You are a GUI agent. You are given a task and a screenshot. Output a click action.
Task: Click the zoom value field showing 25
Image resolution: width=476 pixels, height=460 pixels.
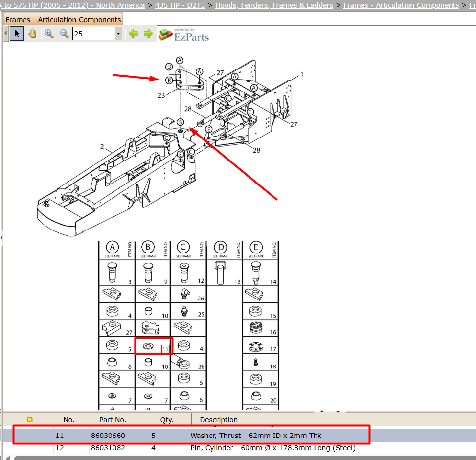(x=94, y=33)
